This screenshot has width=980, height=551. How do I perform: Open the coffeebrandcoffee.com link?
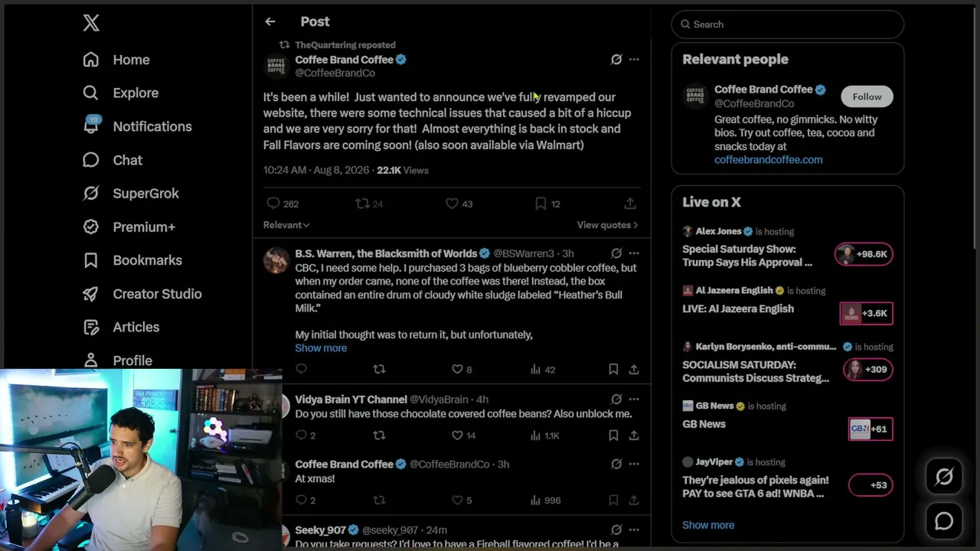(768, 160)
